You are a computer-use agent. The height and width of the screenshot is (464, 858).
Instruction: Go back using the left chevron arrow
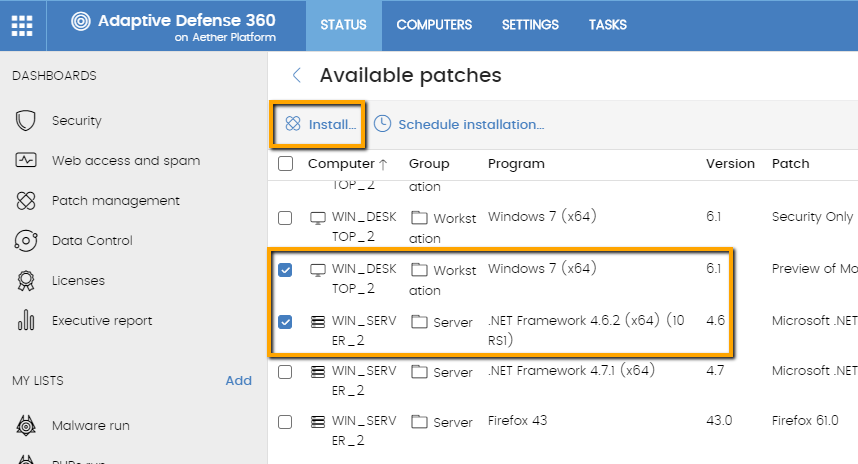pos(297,75)
